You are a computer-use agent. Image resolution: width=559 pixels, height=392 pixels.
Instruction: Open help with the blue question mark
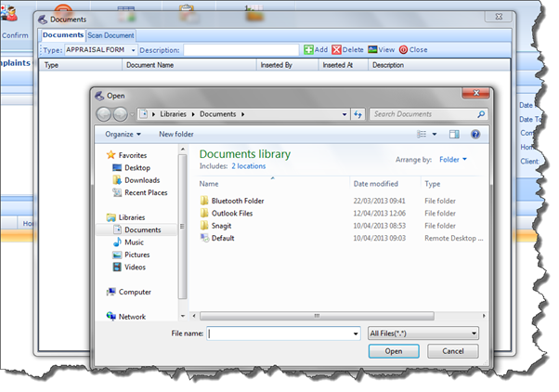pos(475,134)
